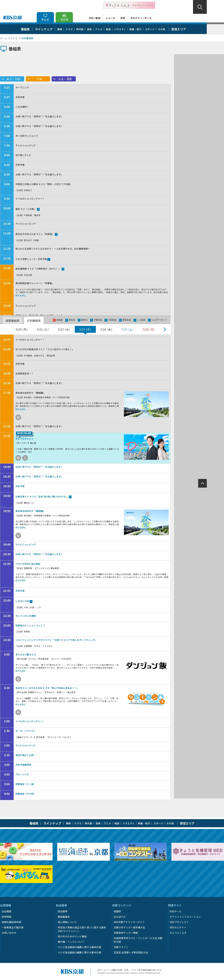Go to the KBS京都 logo in the header
Screen dimensions: 224x980
tap(13, 17)
